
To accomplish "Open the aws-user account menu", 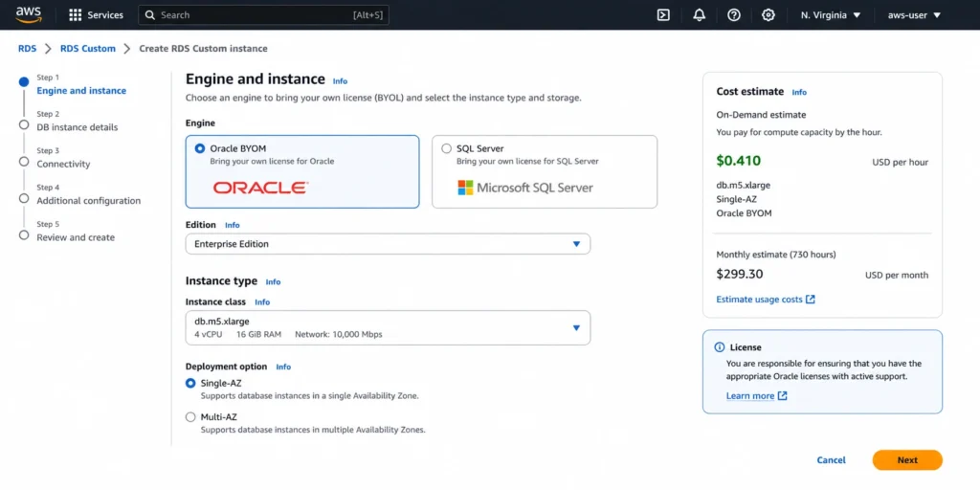I will click(914, 15).
